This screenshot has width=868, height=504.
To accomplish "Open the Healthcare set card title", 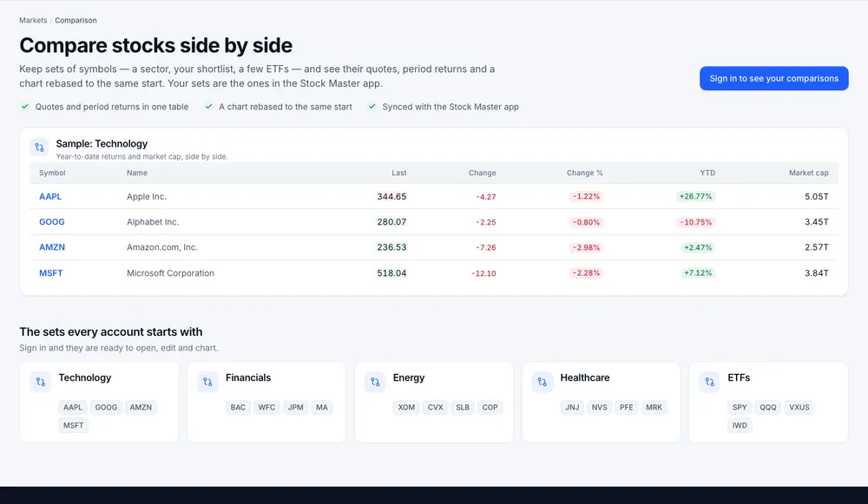I will tap(584, 377).
